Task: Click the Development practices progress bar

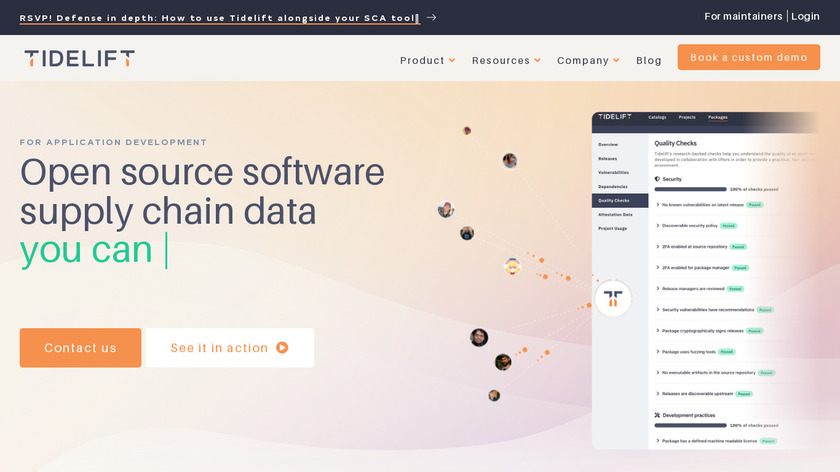Action: coord(691,425)
